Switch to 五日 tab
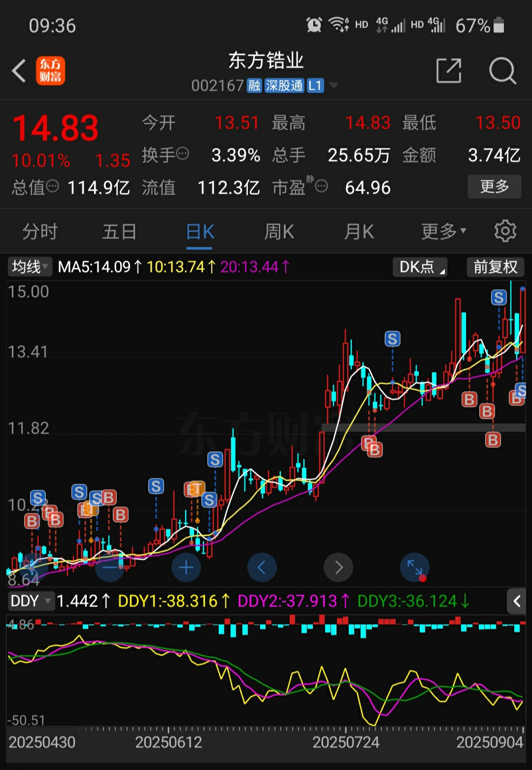This screenshot has height=770, width=532. pyautogui.click(x=119, y=231)
